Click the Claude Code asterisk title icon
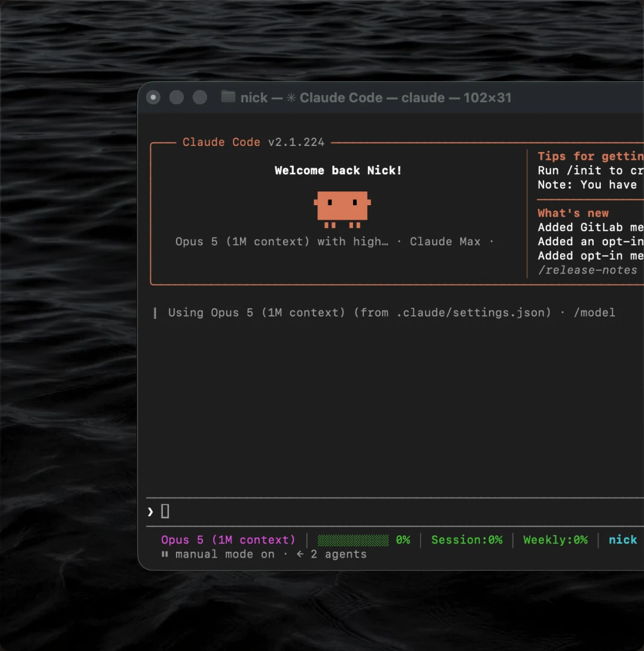 (x=291, y=98)
